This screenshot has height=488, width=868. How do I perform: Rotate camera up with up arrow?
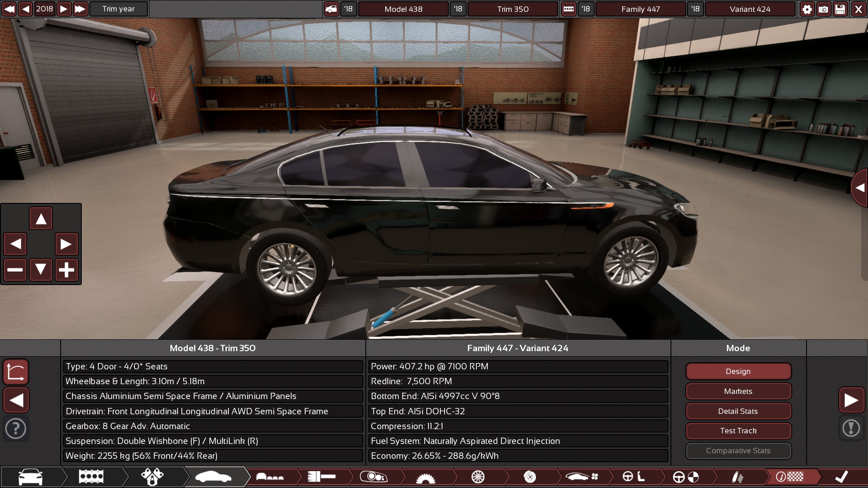coord(41,219)
